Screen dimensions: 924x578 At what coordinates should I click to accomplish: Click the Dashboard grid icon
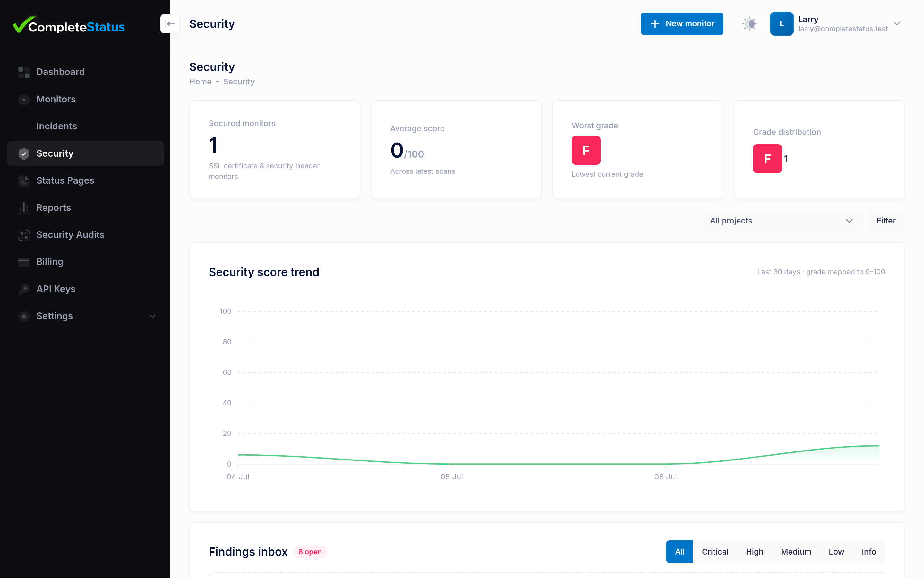coord(24,72)
